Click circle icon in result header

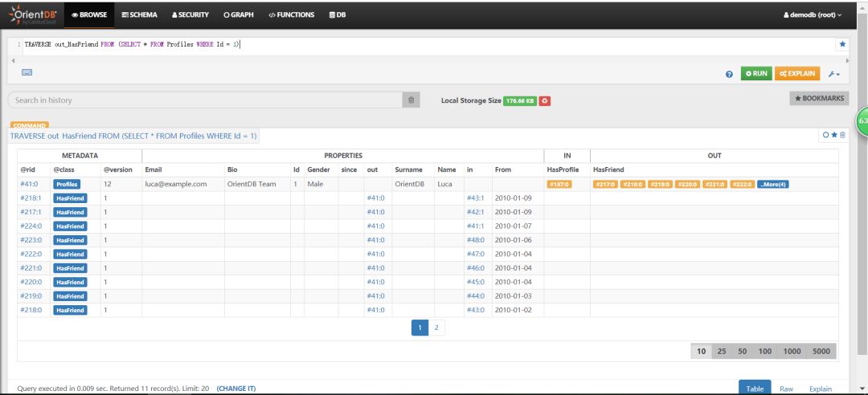825,135
